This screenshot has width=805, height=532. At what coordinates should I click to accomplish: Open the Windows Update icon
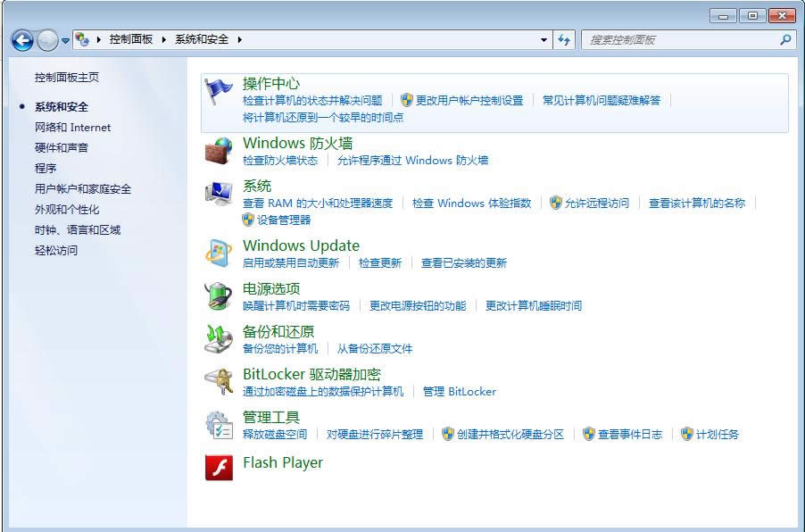click(x=218, y=254)
